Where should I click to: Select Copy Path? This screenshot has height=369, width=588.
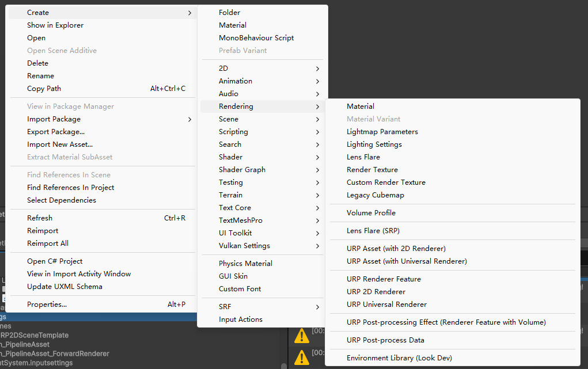tap(102, 89)
